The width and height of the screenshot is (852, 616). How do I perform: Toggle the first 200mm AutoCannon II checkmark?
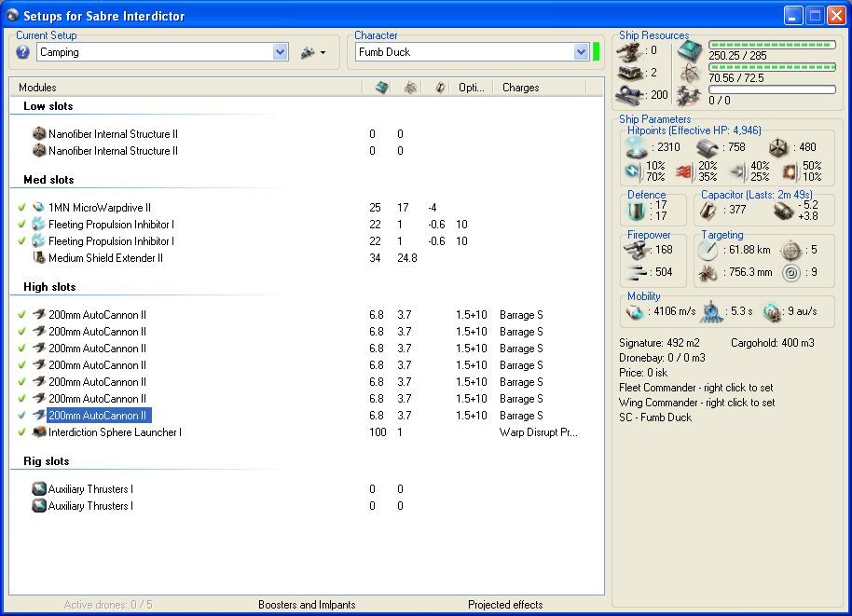21,314
